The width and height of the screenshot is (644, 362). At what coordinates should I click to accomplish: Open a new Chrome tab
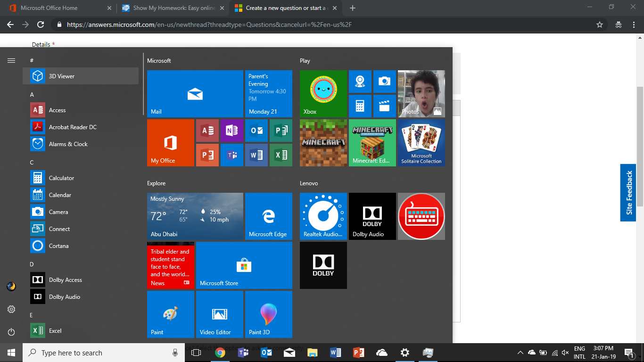click(x=353, y=8)
